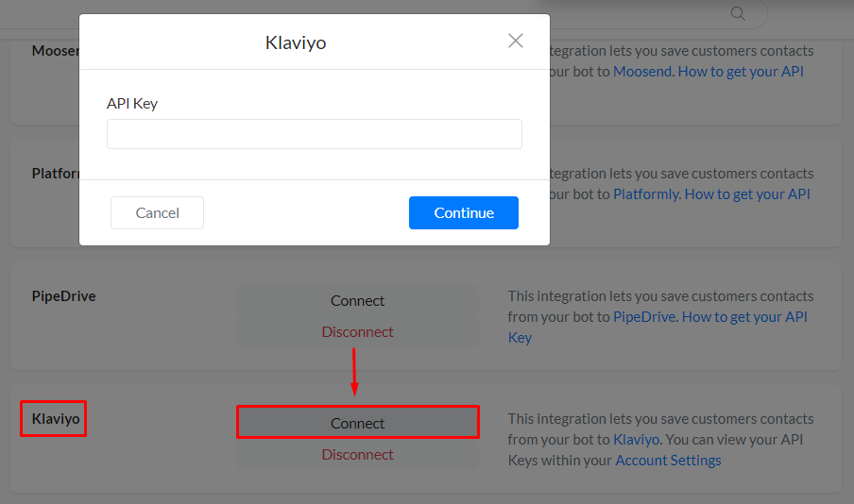
Task: Focus the API Key input field
Action: pos(314,134)
